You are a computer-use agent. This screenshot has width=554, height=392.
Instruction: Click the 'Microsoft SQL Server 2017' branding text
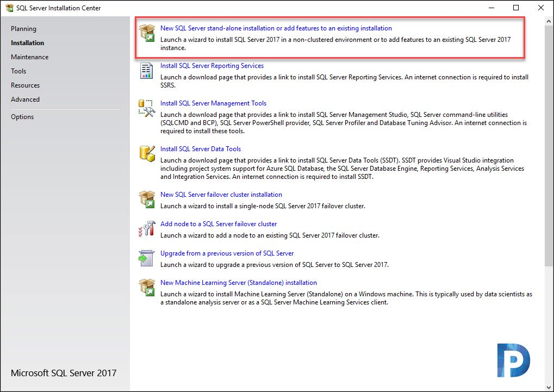coord(64,373)
